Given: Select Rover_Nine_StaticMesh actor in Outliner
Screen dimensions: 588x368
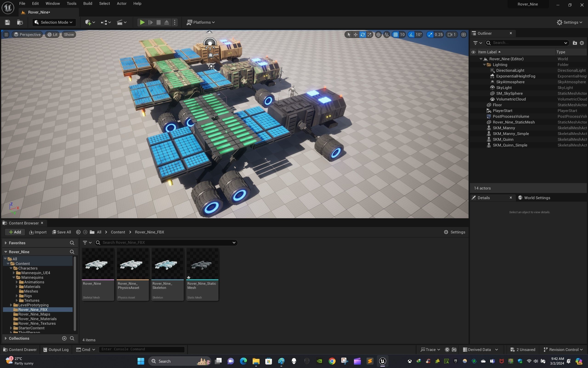Looking at the screenshot, I should (514, 122).
